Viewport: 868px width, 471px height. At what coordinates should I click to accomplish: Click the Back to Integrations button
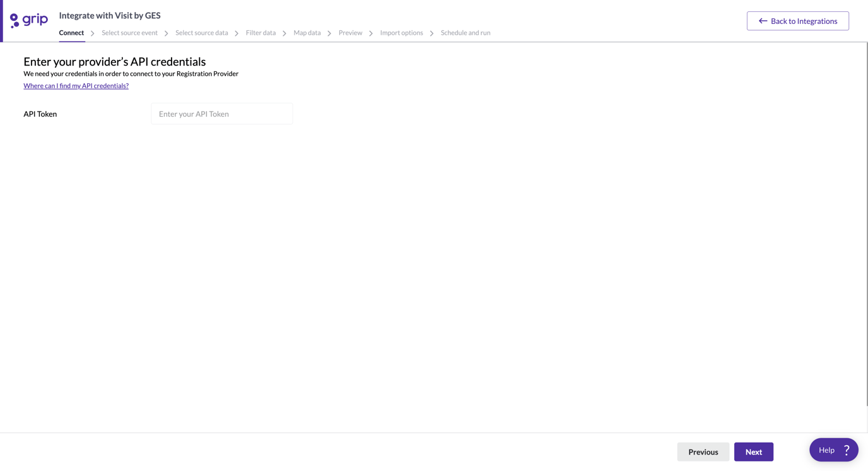pos(797,21)
